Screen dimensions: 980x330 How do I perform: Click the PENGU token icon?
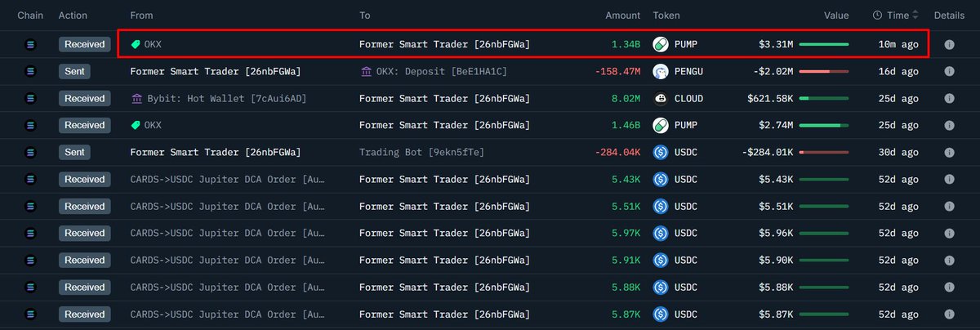tap(661, 72)
